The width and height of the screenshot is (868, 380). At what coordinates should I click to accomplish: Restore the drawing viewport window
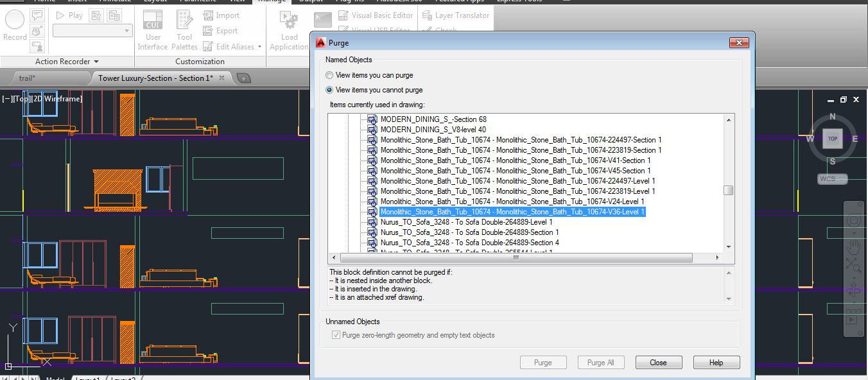coord(844,99)
